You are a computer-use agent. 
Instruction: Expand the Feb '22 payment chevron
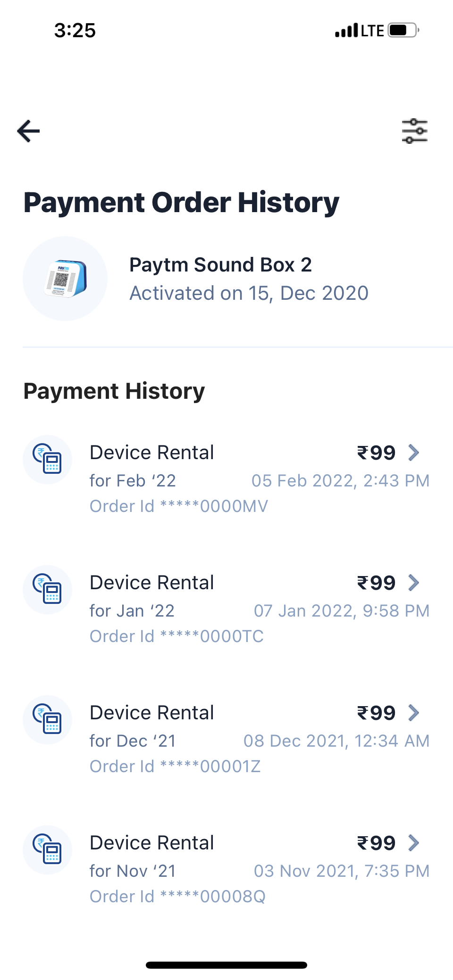point(413,453)
